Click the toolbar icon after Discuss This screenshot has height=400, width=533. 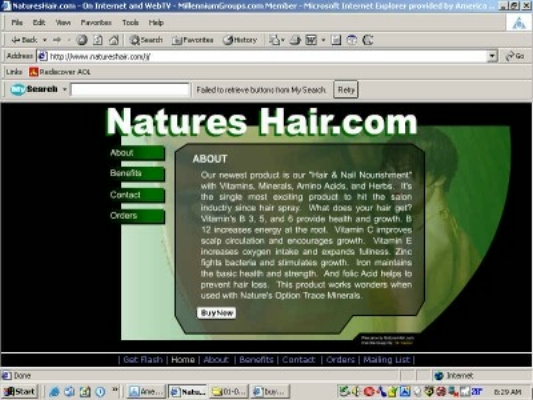[x=352, y=40]
